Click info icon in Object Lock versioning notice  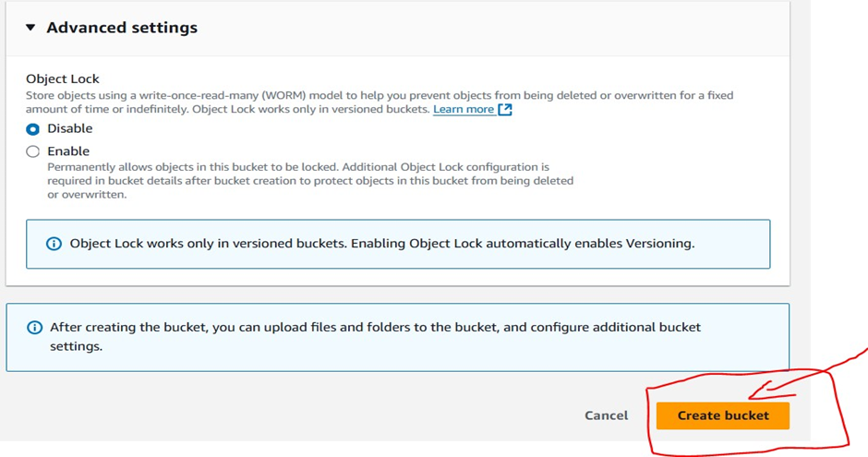tap(54, 245)
